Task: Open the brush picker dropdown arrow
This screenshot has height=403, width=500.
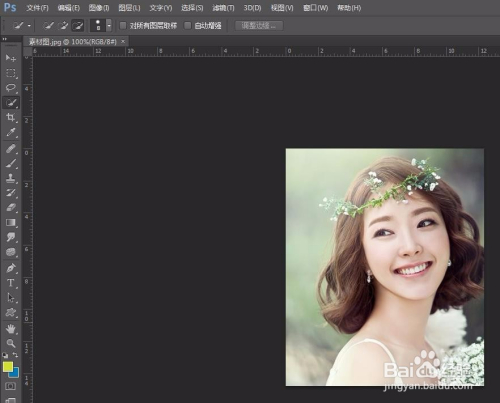Action: coord(109,25)
